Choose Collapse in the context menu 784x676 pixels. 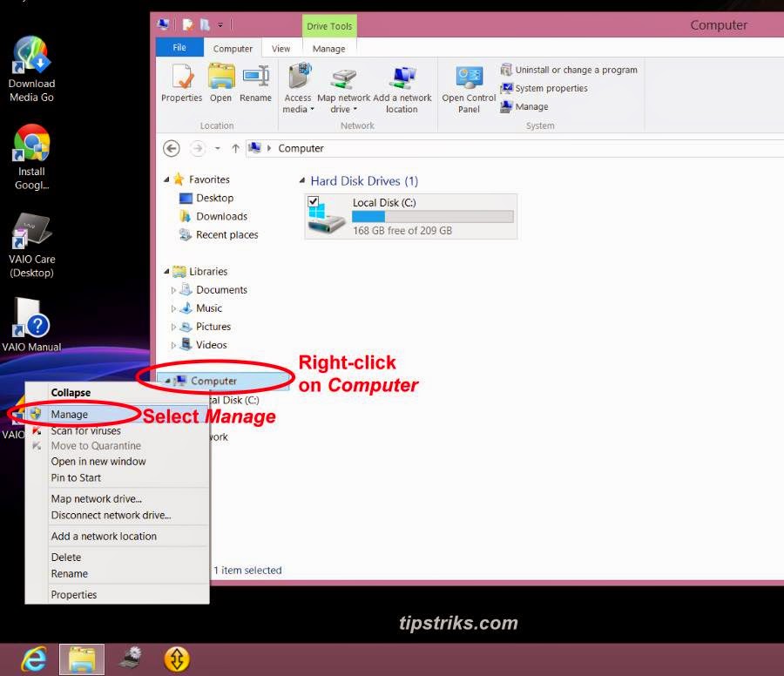click(118, 393)
